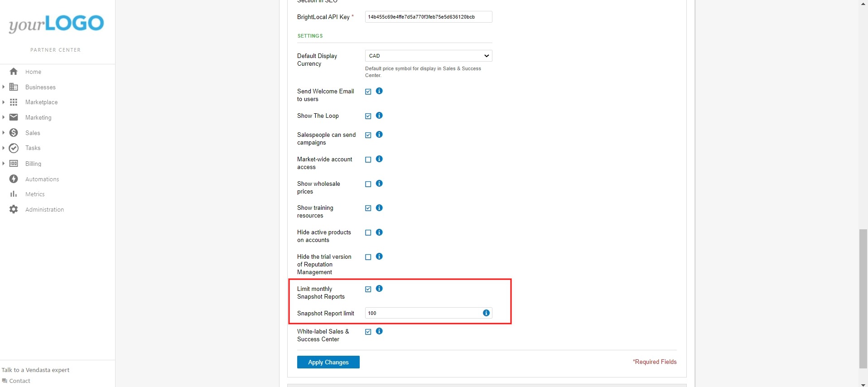Screen dimensions: 868x387
Task: Click the Snapshot Report limit field
Action: point(429,313)
